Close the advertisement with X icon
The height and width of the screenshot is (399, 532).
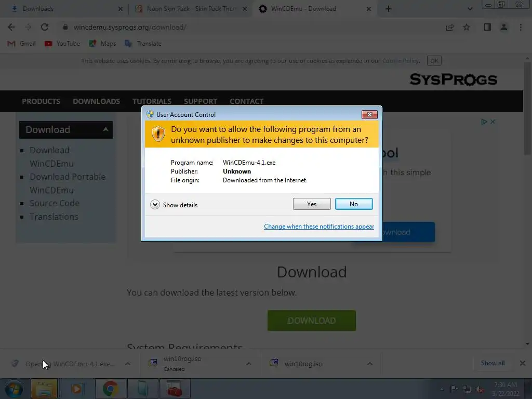493,122
